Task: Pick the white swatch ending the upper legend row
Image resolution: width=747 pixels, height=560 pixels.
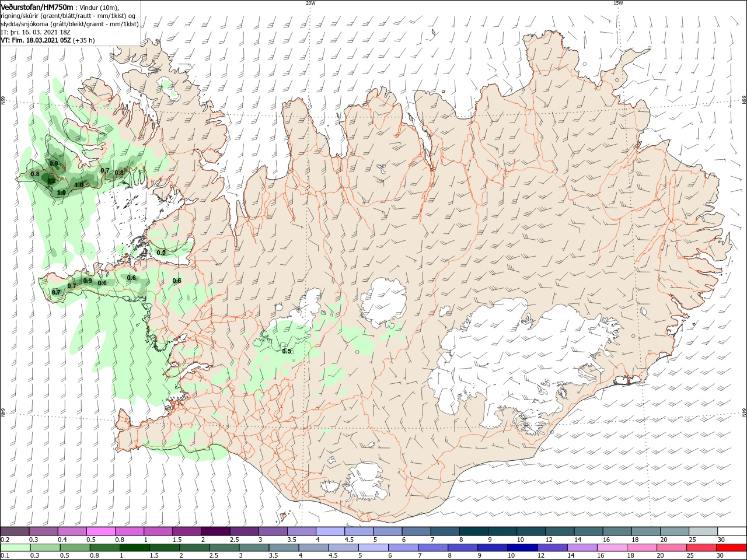Action: click(732, 531)
